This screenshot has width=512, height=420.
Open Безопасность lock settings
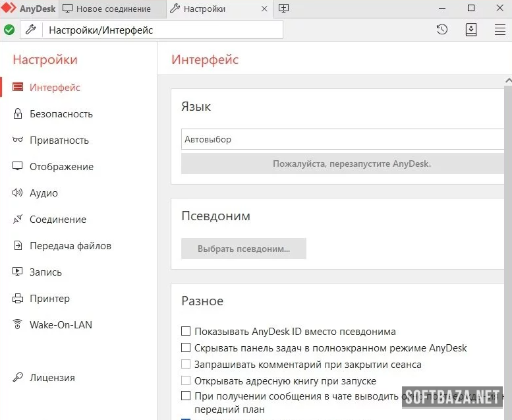pyautogui.click(x=61, y=114)
